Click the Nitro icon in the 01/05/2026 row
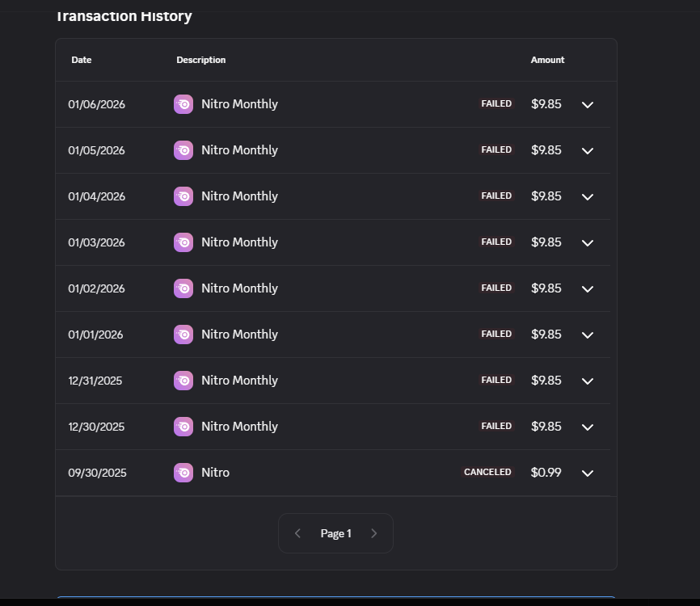The width and height of the screenshot is (700, 606). [x=183, y=150]
